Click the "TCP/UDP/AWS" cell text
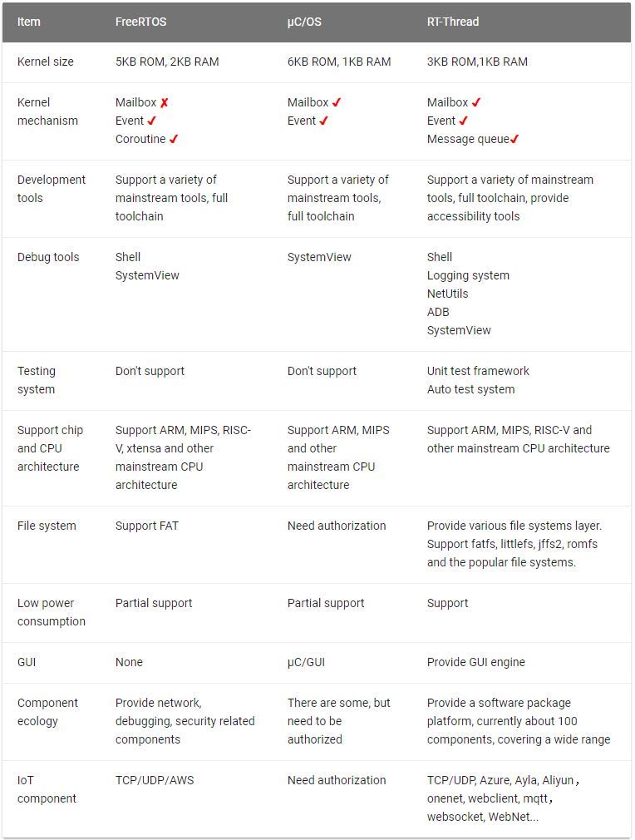635x840 pixels. click(155, 780)
